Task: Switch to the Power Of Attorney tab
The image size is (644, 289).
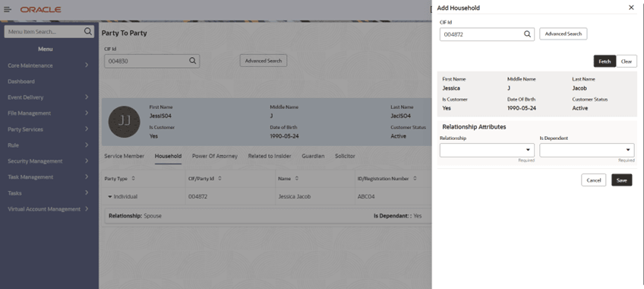Action: coord(215,156)
